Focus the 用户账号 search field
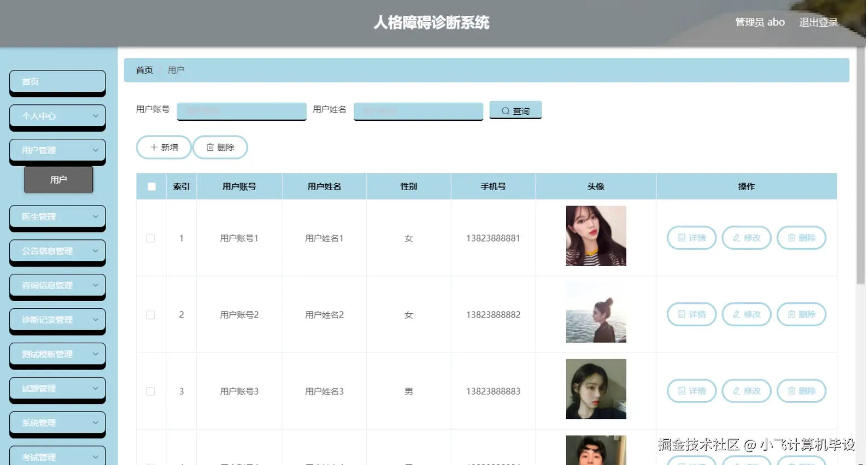The width and height of the screenshot is (868, 465). (241, 111)
